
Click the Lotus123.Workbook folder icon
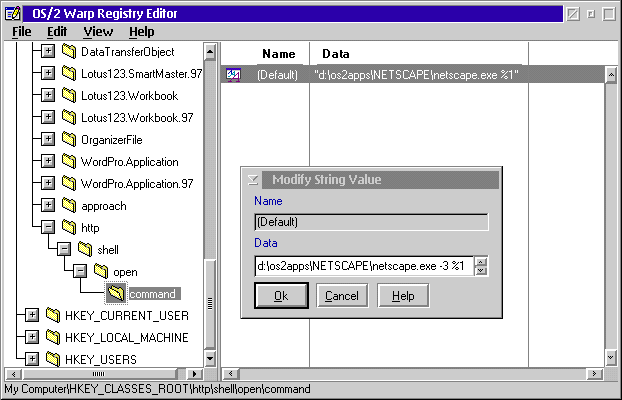coord(68,95)
